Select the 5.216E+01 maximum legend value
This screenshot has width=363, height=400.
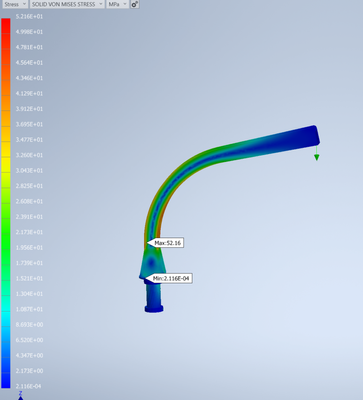coord(29,16)
